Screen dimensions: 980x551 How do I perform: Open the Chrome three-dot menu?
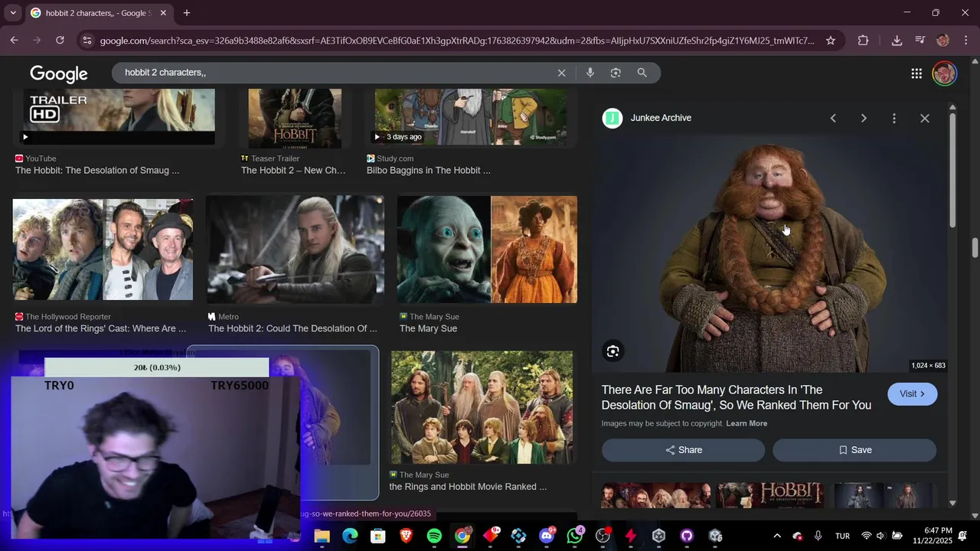965,41
